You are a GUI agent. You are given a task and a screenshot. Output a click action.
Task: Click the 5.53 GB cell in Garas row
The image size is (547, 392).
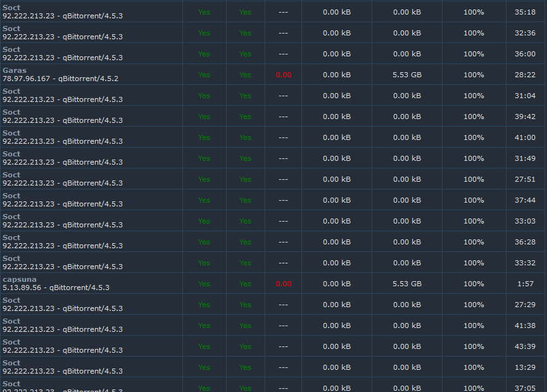coord(407,75)
